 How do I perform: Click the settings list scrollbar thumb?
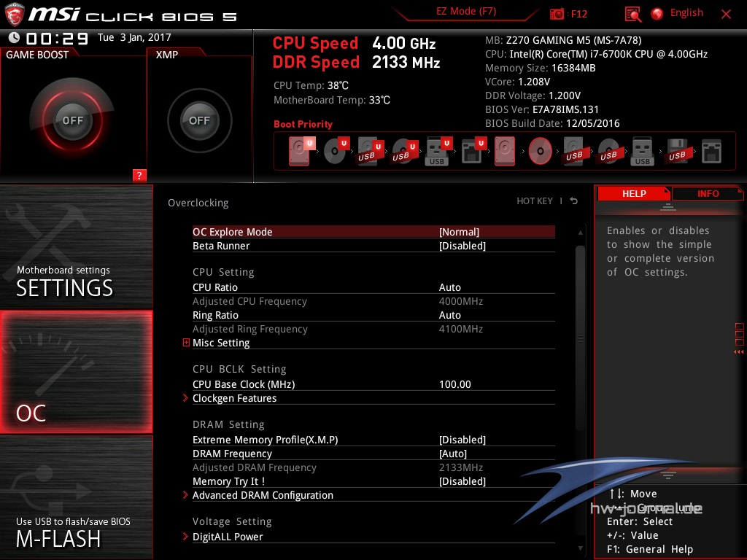pyautogui.click(x=580, y=338)
